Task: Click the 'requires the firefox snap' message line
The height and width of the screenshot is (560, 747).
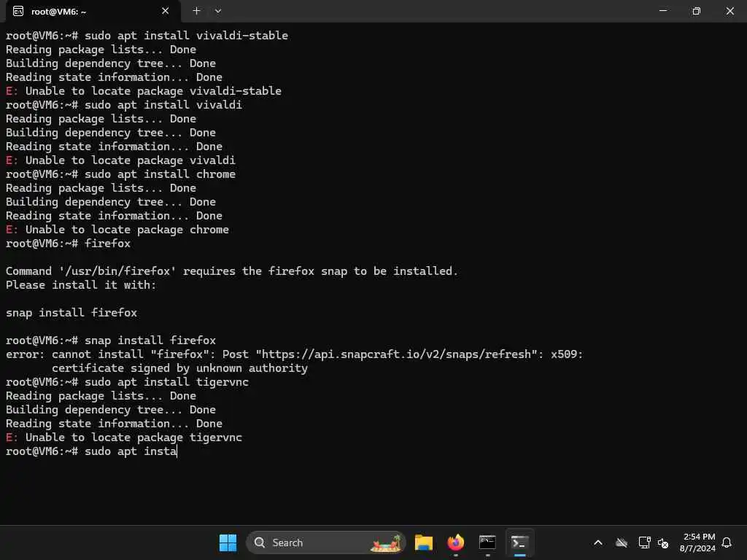Action: coord(231,271)
